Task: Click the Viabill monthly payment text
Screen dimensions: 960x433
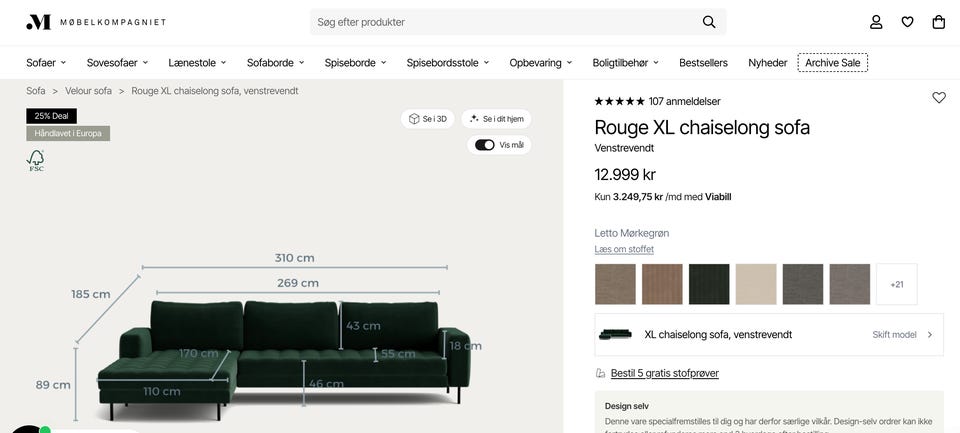Action: click(x=662, y=197)
